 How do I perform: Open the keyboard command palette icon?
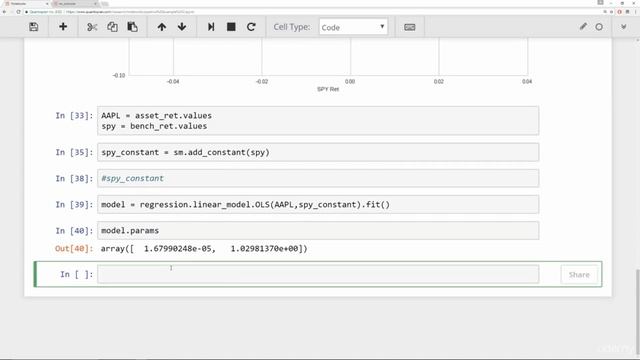point(409,27)
